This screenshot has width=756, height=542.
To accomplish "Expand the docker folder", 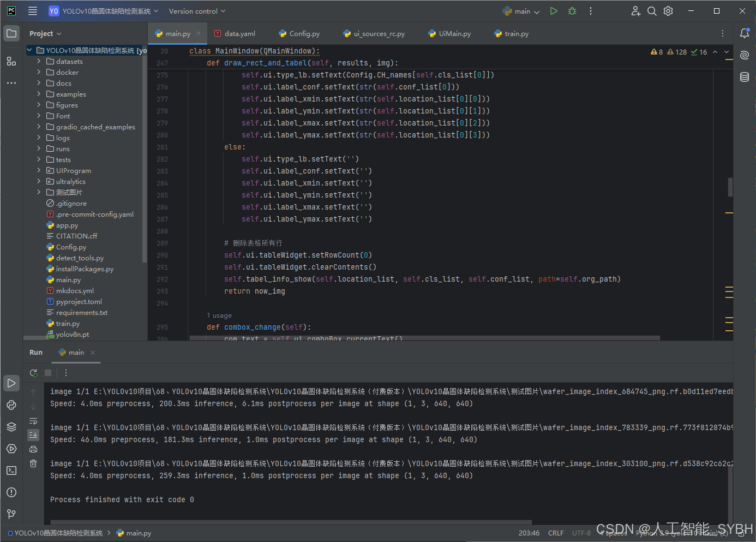I will click(39, 72).
